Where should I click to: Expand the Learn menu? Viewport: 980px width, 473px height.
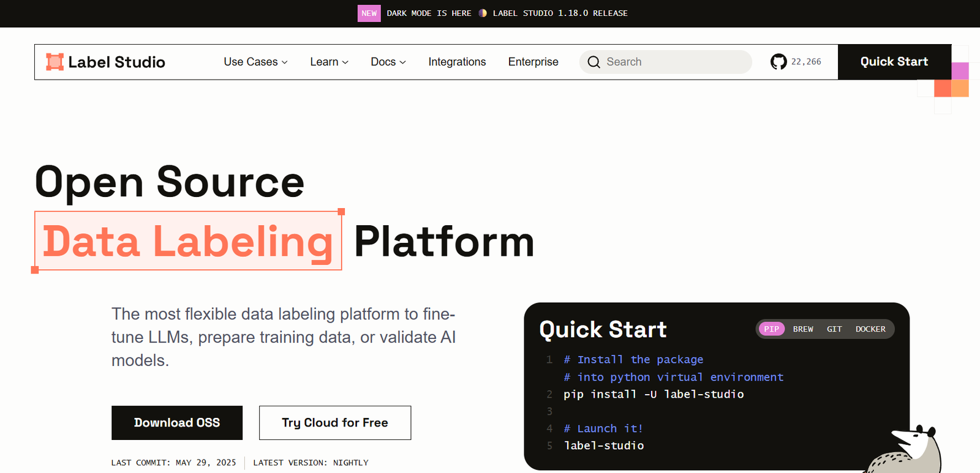[329, 62]
